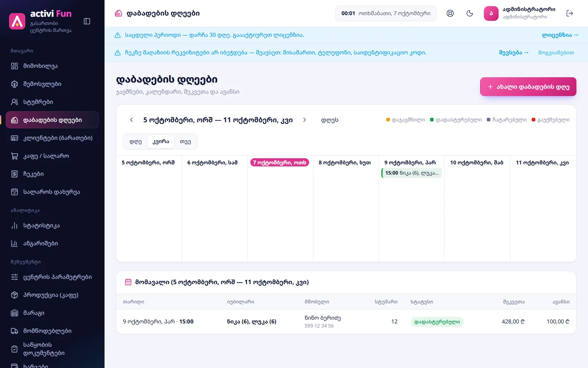
Task: Click the კლიენტები (ბარათები) card icon
Action: [x=15, y=138]
